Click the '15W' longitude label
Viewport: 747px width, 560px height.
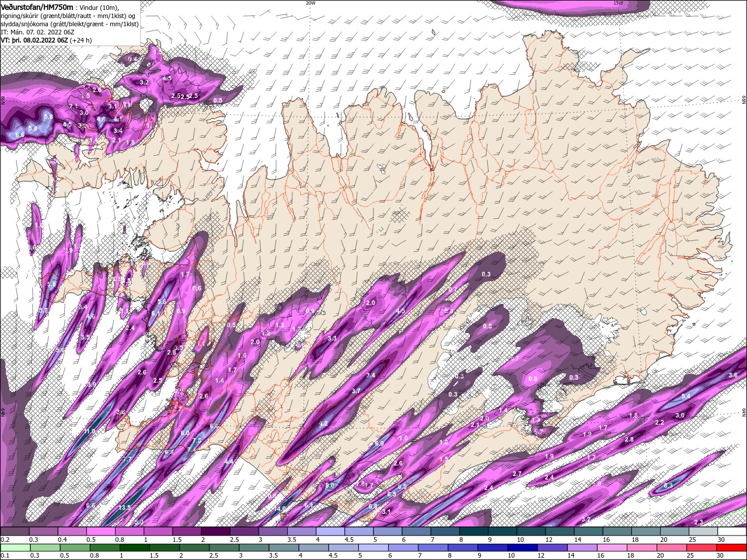click(618, 3)
